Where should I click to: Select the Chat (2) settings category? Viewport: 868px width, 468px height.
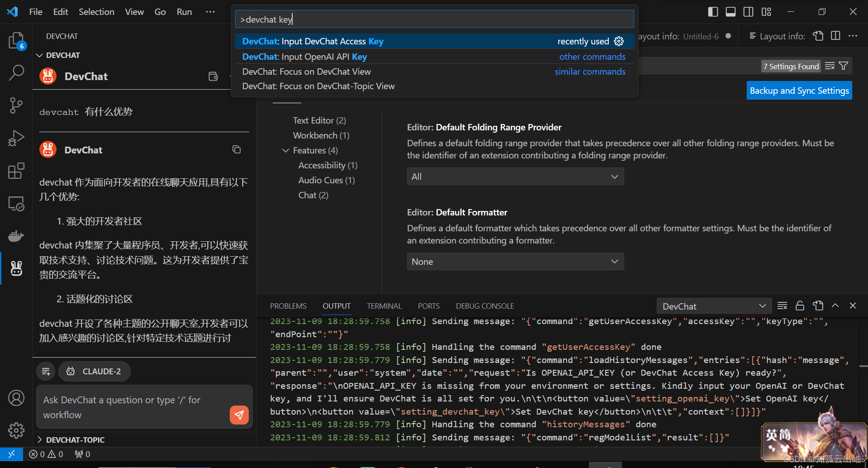point(313,195)
